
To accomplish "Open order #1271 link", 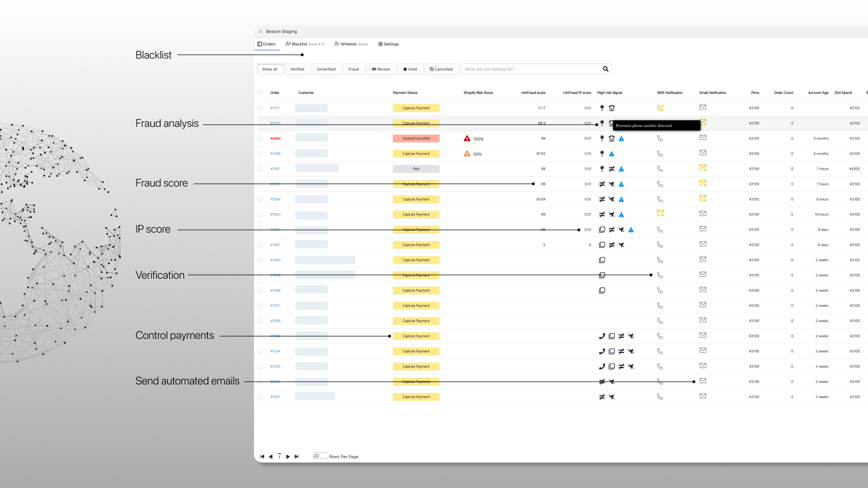I will pos(275,108).
